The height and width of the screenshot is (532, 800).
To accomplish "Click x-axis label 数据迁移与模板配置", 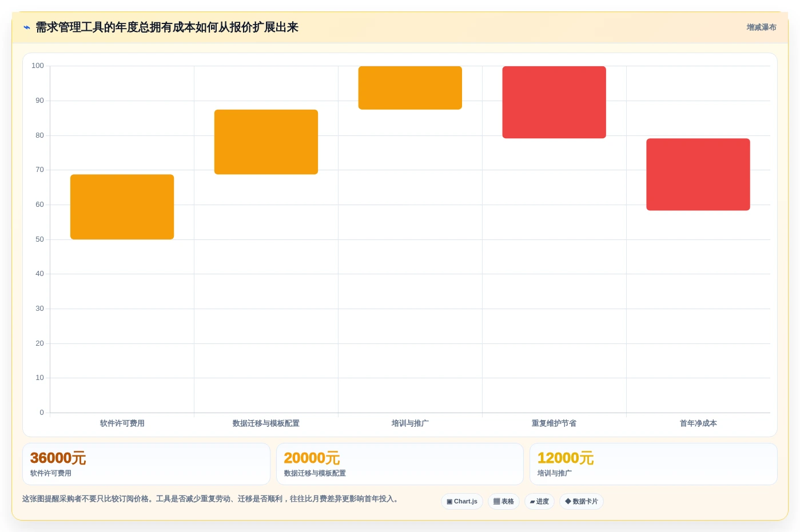I will (x=266, y=423).
